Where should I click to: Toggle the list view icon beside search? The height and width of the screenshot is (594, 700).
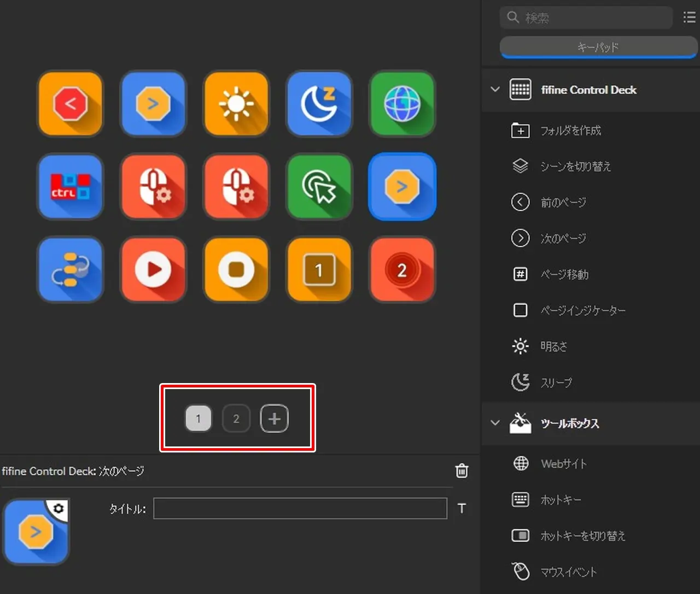point(689,17)
